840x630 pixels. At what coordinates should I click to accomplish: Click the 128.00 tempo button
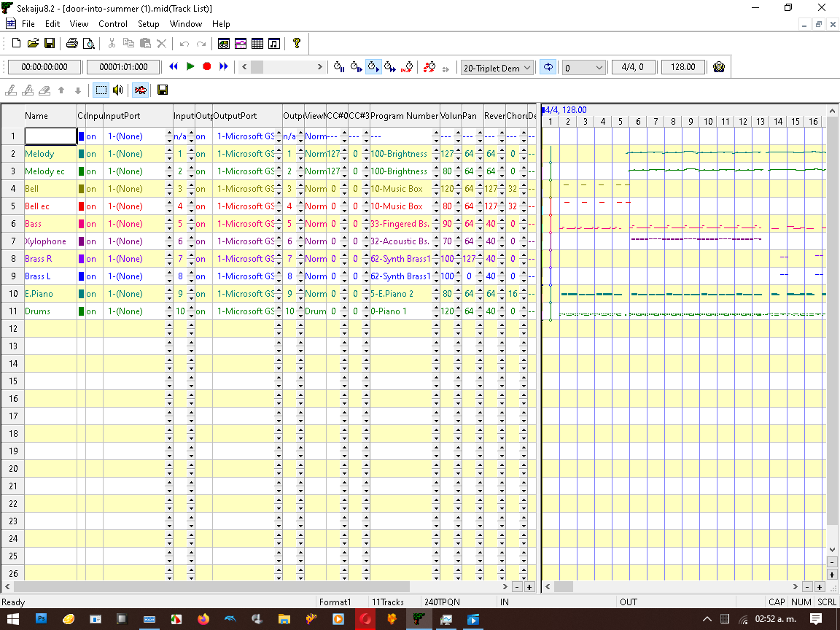(683, 67)
